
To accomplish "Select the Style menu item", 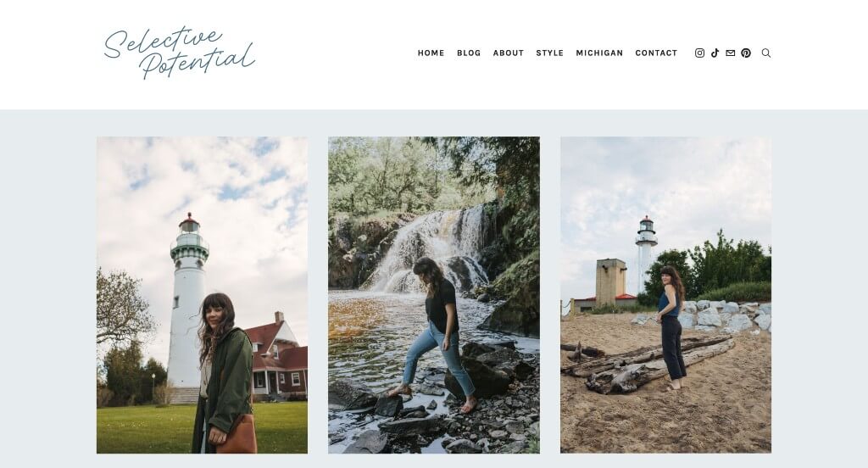I will pos(549,53).
